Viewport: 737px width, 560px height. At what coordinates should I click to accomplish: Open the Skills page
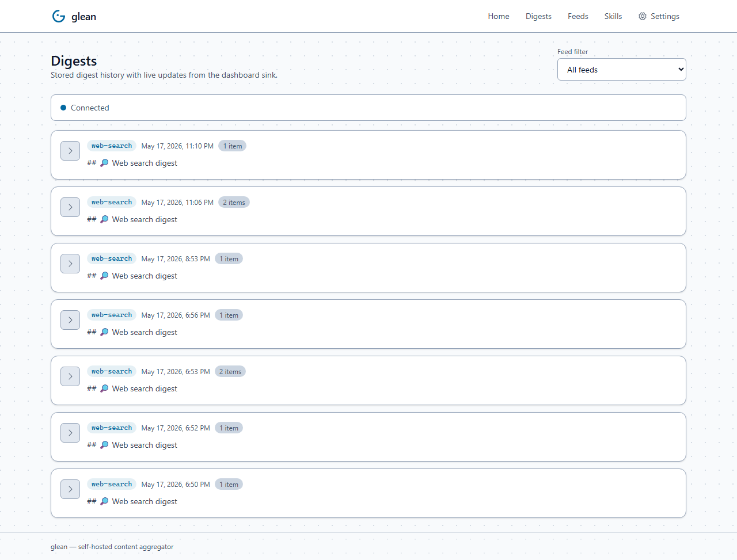(x=613, y=16)
